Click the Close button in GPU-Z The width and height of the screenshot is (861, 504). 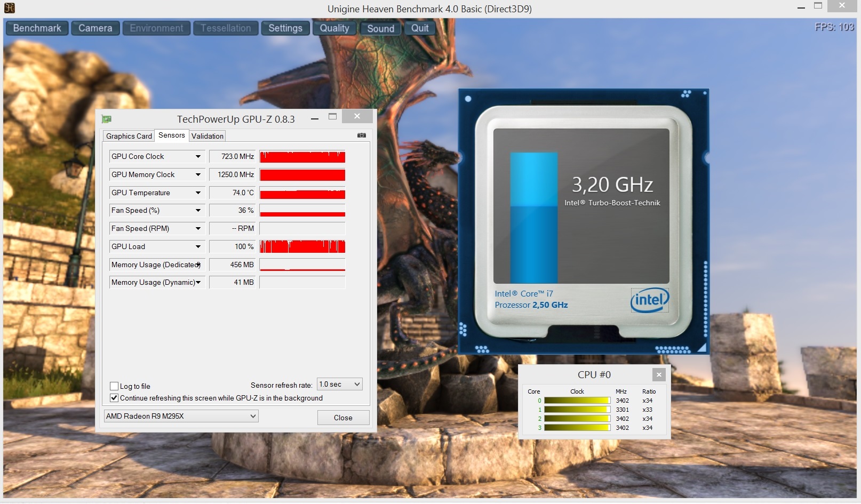tap(343, 418)
